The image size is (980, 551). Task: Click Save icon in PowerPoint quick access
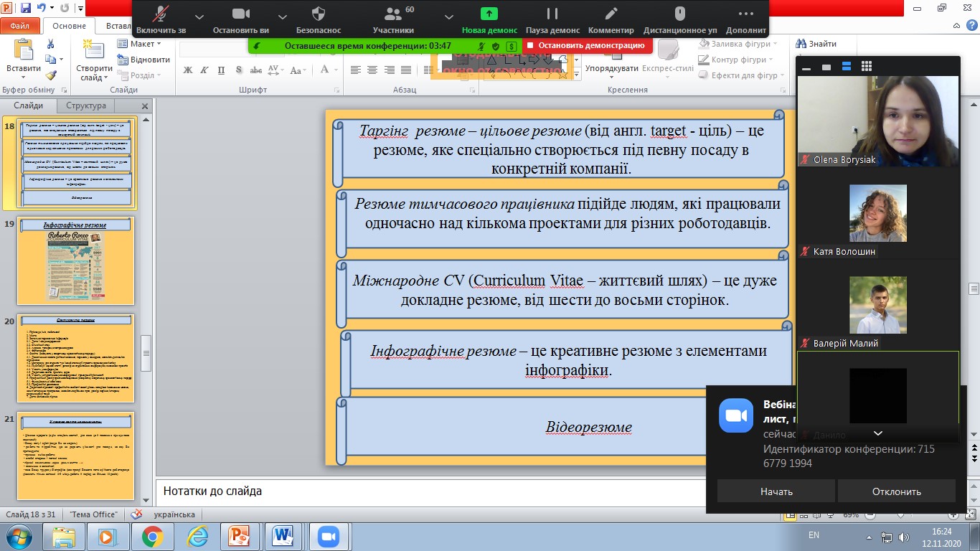point(26,9)
